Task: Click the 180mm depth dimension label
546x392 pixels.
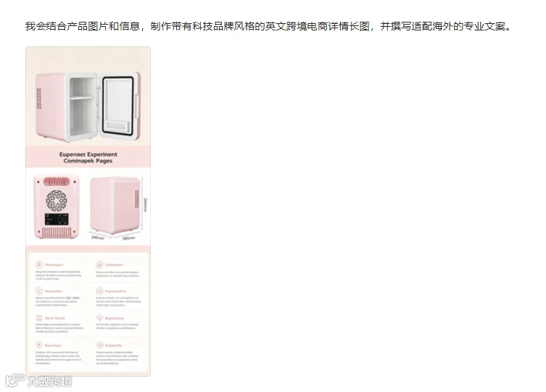Action: coord(128,238)
